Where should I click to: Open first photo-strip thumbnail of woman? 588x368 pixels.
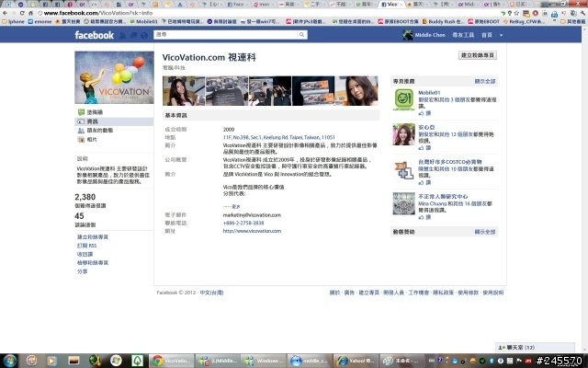(x=184, y=91)
